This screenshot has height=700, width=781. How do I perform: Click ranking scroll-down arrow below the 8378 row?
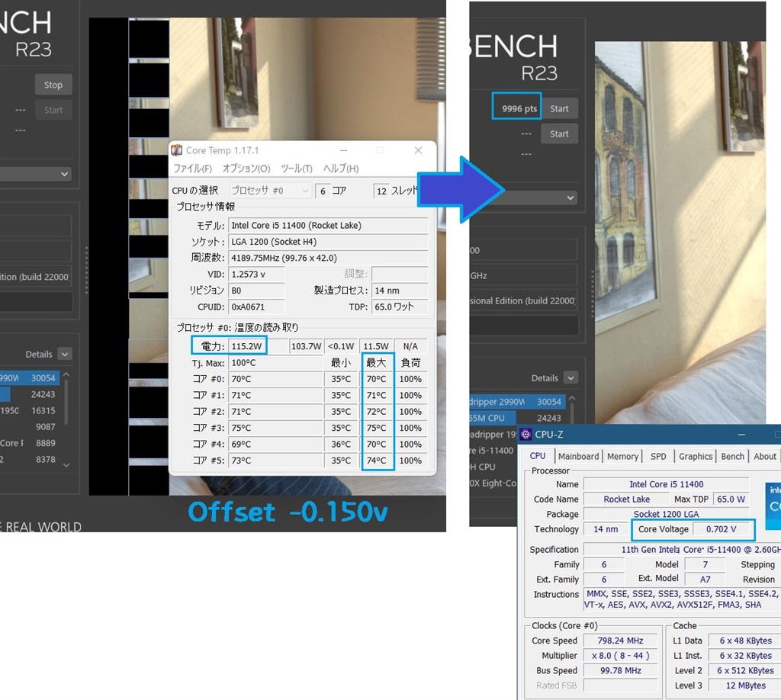[x=66, y=465]
